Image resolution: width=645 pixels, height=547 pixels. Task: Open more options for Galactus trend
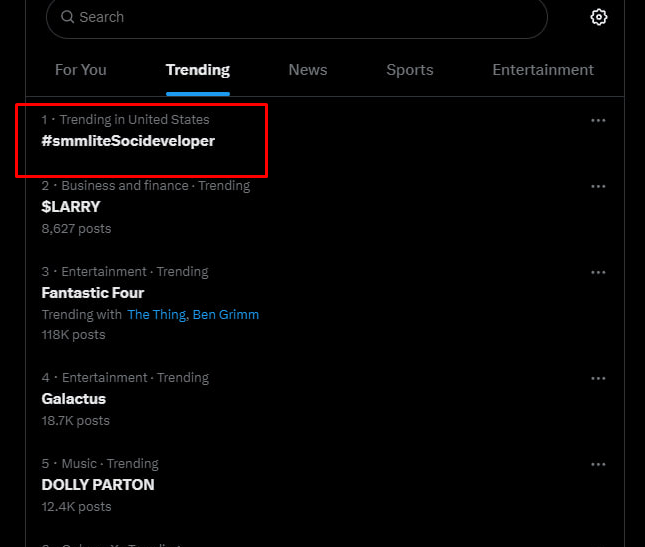tap(598, 378)
